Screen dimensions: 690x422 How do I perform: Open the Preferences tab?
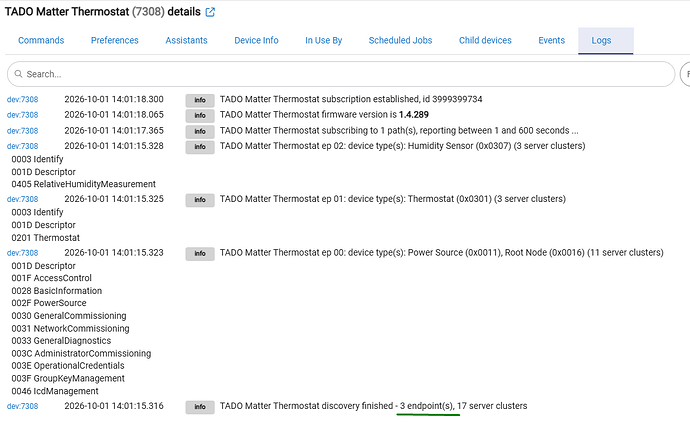point(114,40)
